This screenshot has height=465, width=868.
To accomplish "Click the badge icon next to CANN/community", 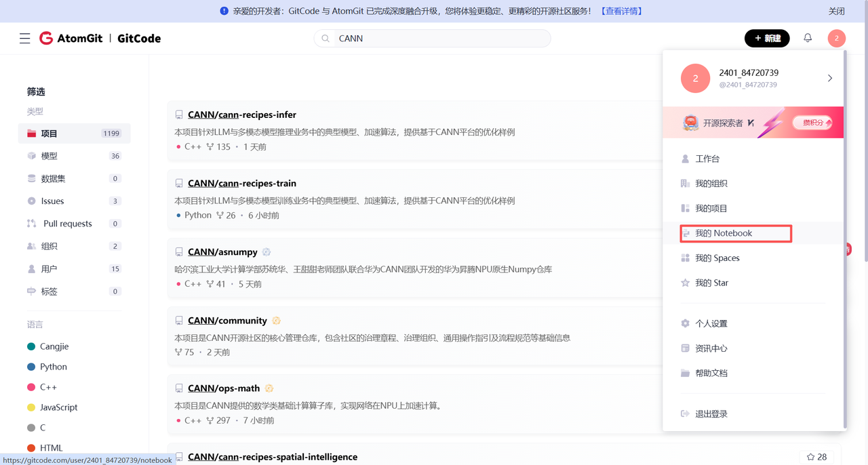I will click(x=276, y=321).
